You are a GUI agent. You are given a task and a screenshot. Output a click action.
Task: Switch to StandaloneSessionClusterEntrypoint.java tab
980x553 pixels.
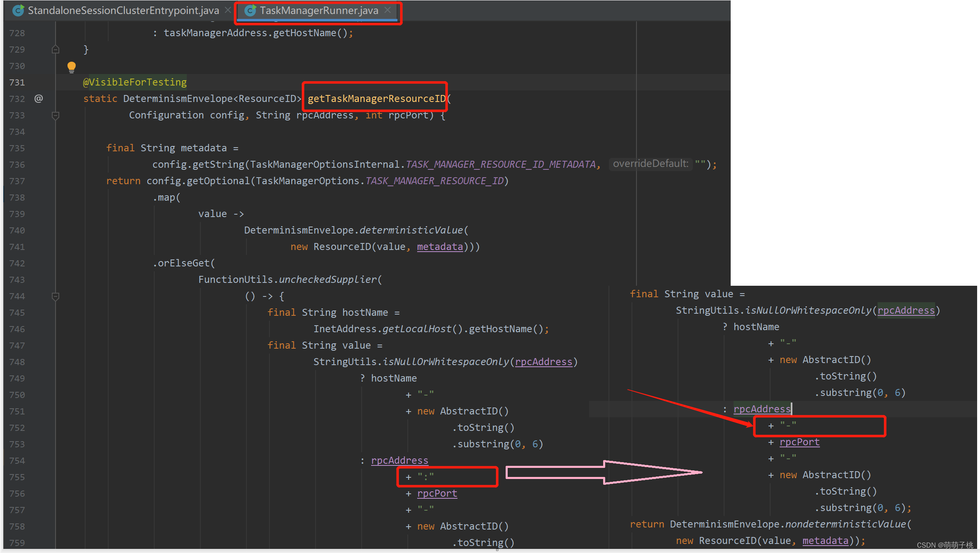tap(123, 10)
